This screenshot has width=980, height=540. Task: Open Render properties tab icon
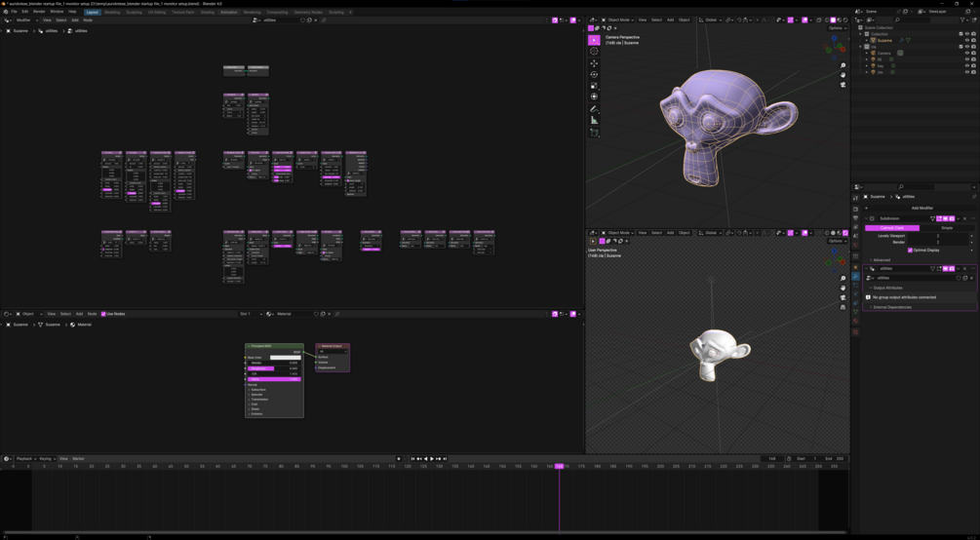855,210
